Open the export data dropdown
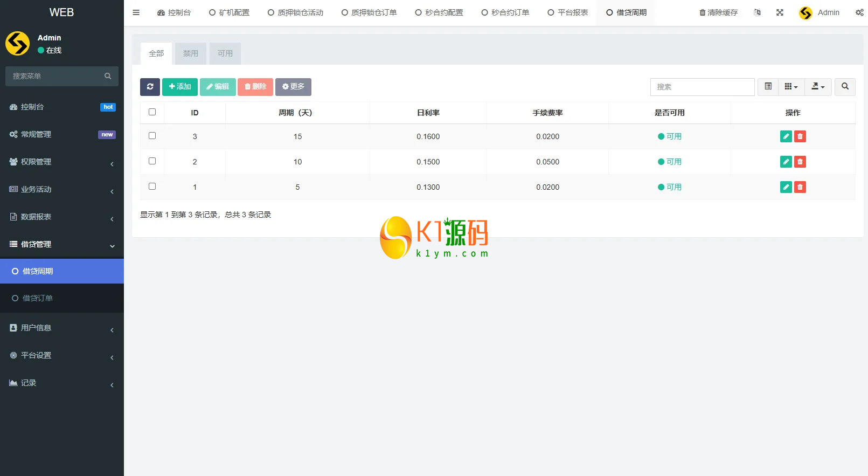868x476 pixels. click(x=818, y=87)
